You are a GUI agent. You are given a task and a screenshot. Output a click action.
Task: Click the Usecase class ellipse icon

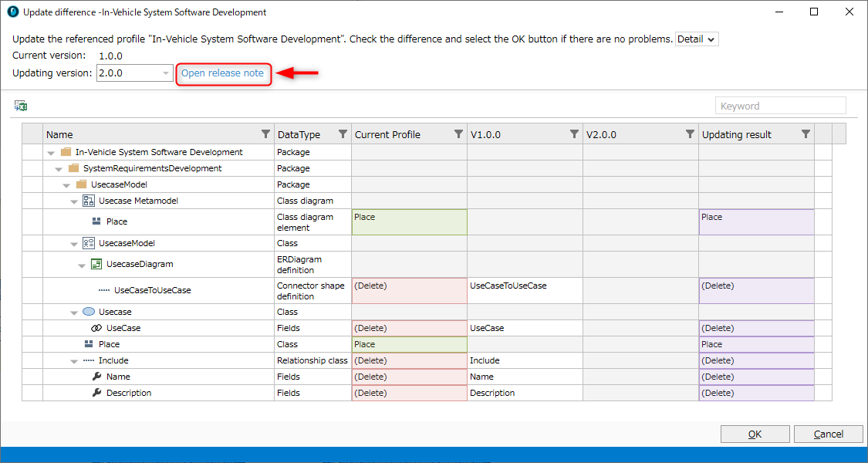coord(89,312)
